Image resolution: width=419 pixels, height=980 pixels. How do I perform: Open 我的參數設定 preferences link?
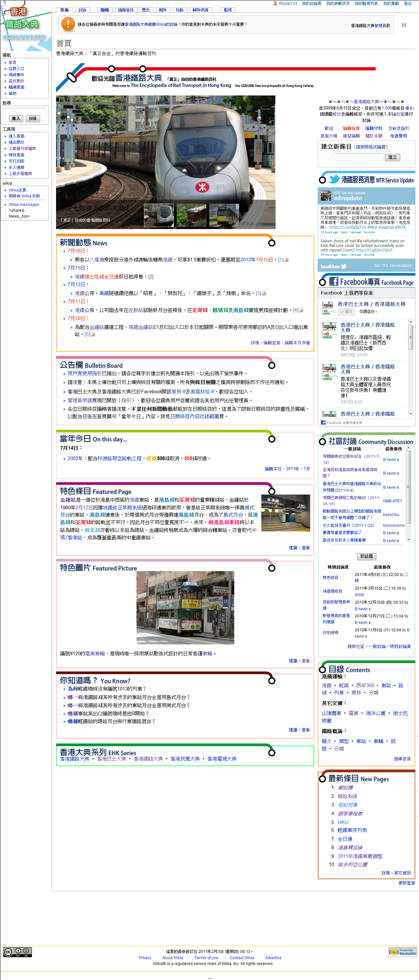(x=338, y=4)
